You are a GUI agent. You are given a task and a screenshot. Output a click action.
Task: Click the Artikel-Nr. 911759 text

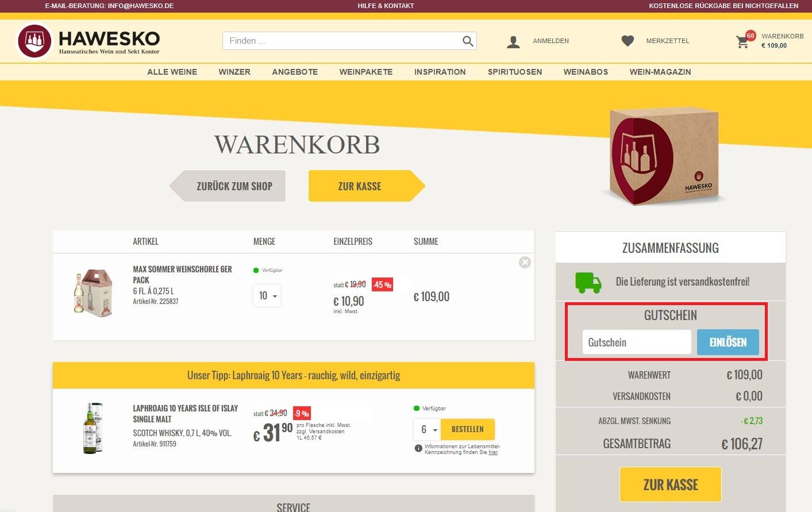155,444
